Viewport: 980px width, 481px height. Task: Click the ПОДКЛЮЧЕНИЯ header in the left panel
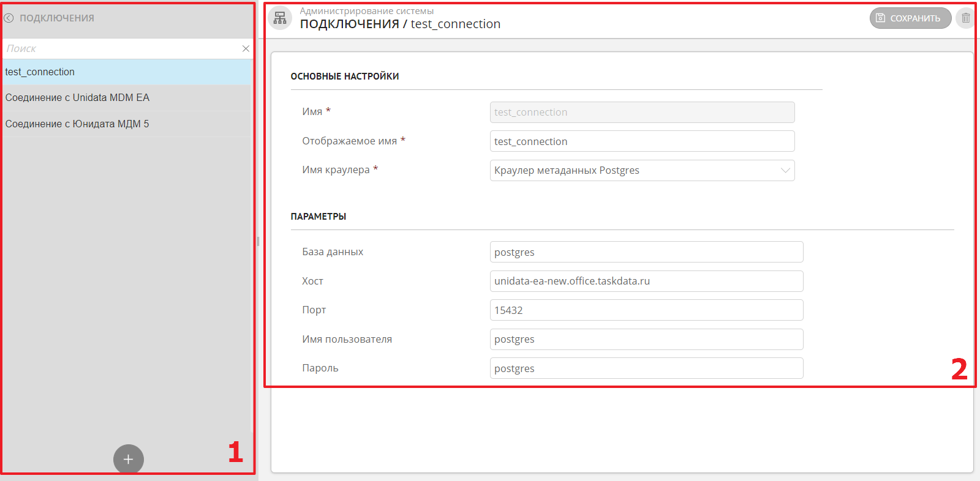click(x=57, y=18)
